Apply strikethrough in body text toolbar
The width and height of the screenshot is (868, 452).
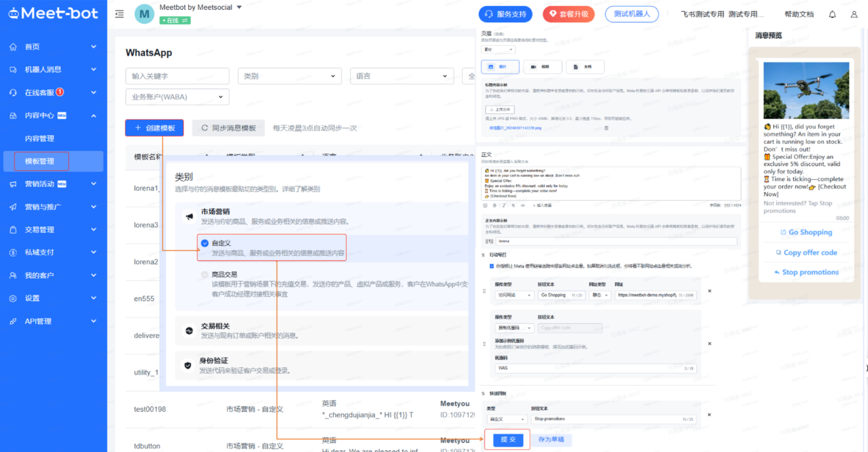coord(513,205)
